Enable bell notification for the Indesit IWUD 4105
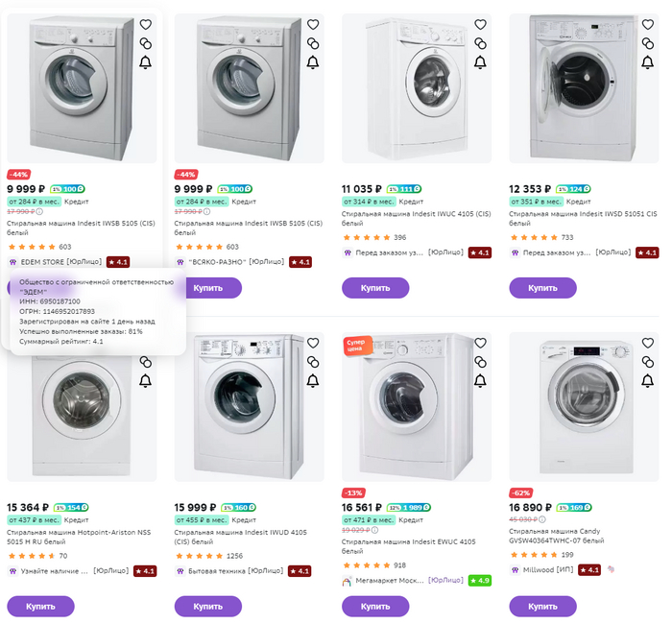The width and height of the screenshot is (672, 624). pos(313,381)
